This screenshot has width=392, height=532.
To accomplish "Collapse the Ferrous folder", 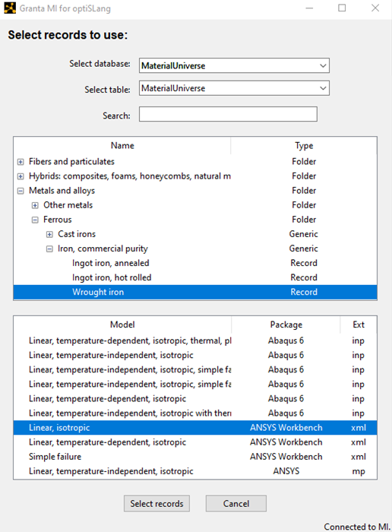I will (x=35, y=220).
